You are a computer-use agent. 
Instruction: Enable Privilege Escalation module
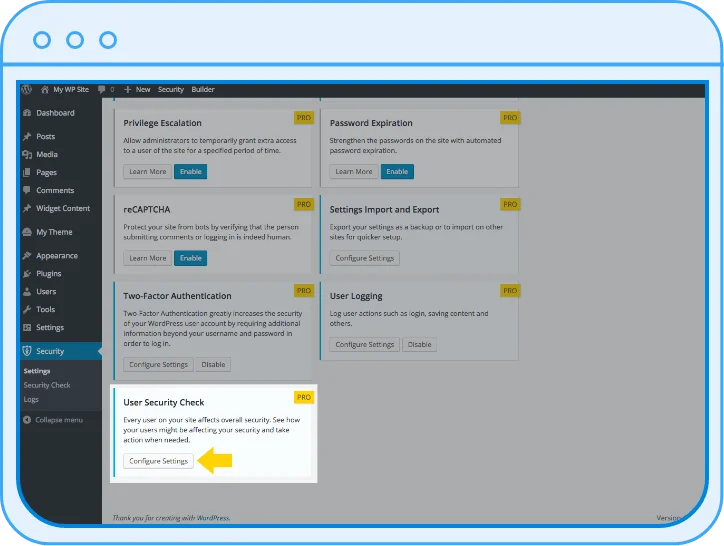point(191,171)
